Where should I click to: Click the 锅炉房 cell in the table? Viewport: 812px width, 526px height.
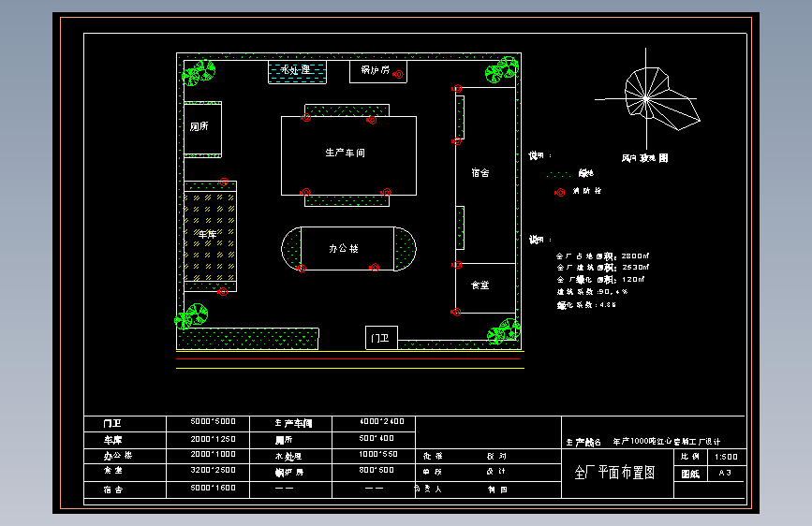tap(289, 473)
